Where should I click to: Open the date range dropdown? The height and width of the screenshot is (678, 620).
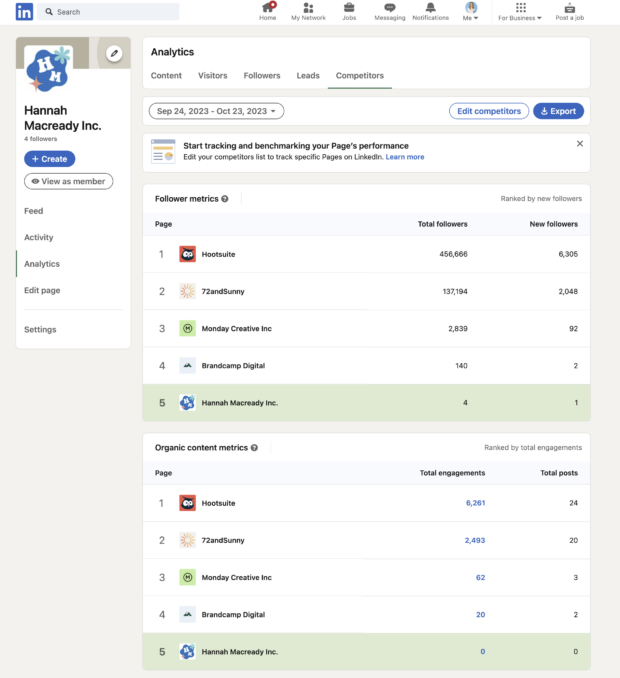(x=216, y=111)
